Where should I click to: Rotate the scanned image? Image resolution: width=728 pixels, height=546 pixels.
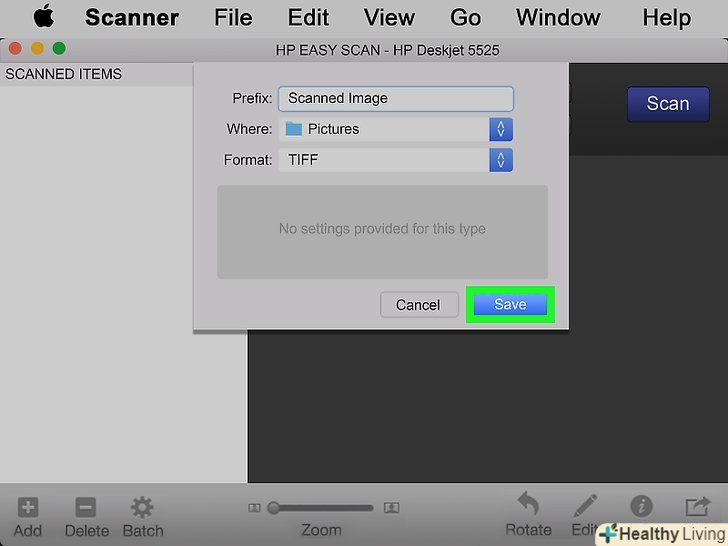[527, 504]
